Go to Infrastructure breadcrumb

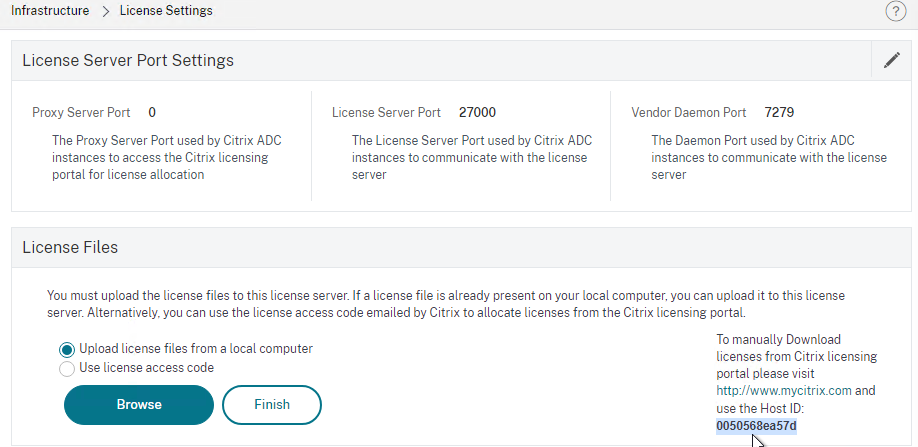click(50, 11)
